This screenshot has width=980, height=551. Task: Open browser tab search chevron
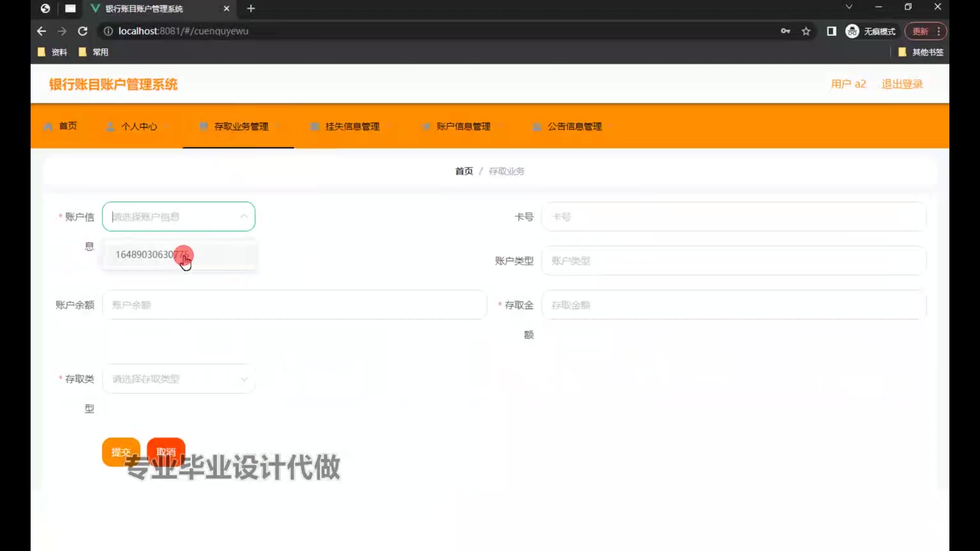tap(849, 7)
